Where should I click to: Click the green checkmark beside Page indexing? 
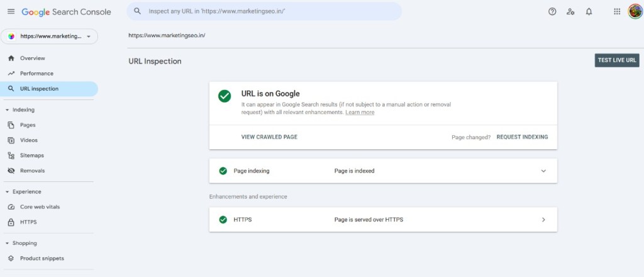(x=223, y=171)
